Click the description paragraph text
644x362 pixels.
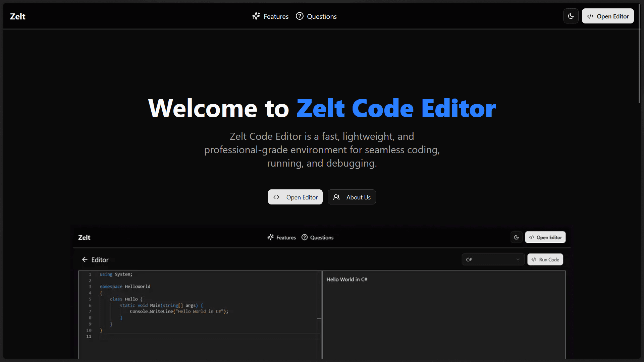(x=322, y=150)
